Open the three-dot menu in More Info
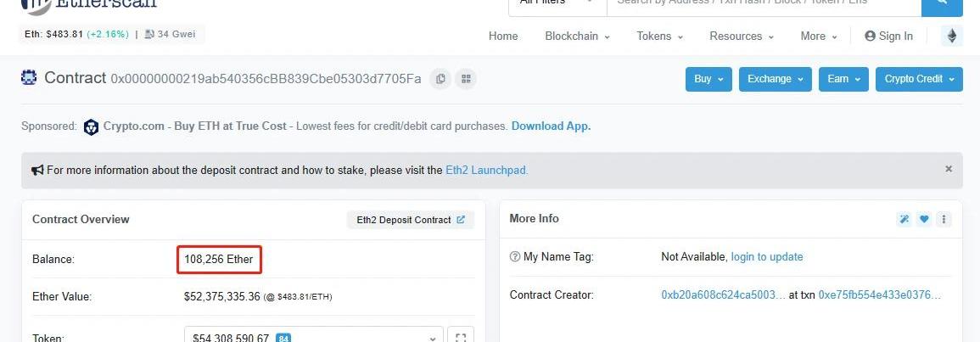 point(944,219)
